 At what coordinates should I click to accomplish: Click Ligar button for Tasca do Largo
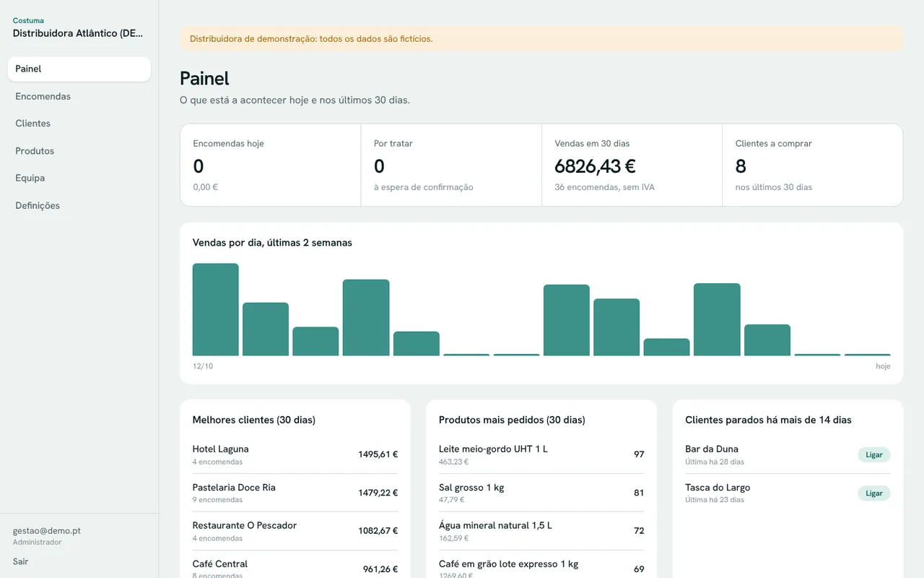tap(874, 493)
